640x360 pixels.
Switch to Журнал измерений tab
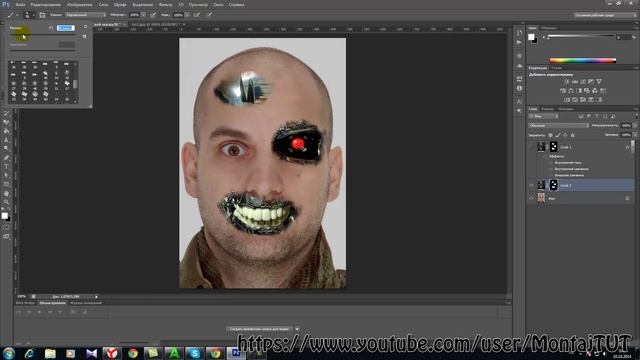[86, 303]
